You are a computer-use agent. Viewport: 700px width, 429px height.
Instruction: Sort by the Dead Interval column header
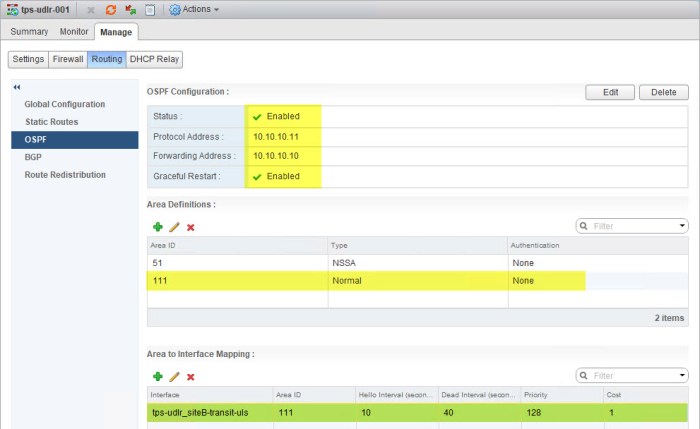click(479, 395)
